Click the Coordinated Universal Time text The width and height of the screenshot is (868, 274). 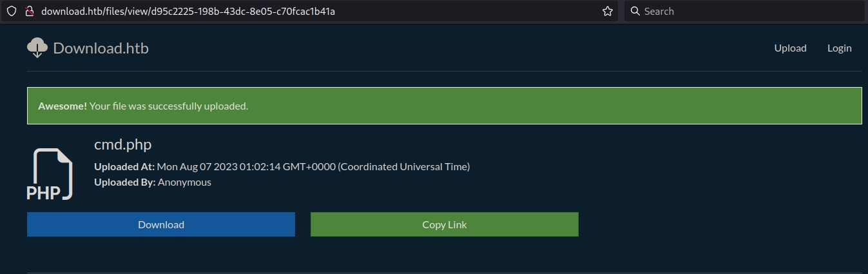coord(404,166)
